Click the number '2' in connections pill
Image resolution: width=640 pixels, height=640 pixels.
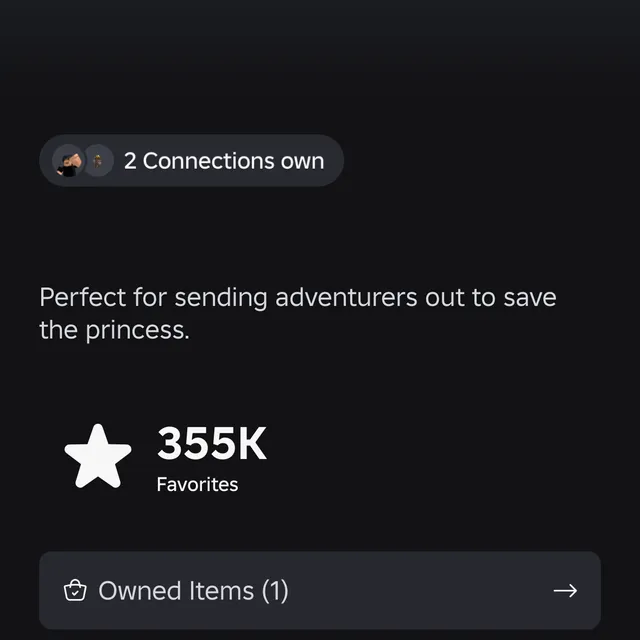130,161
